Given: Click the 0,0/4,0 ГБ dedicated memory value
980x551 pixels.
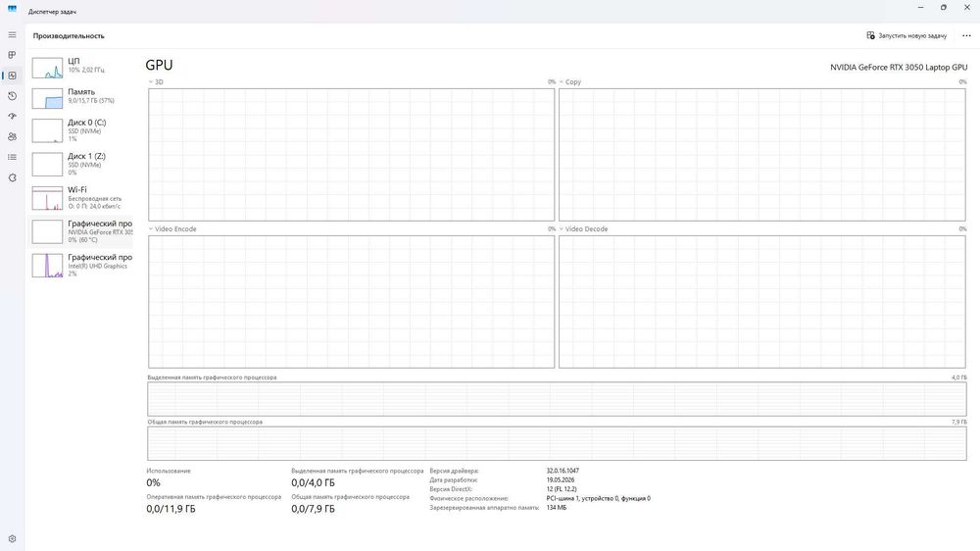Looking at the screenshot, I should (314, 482).
